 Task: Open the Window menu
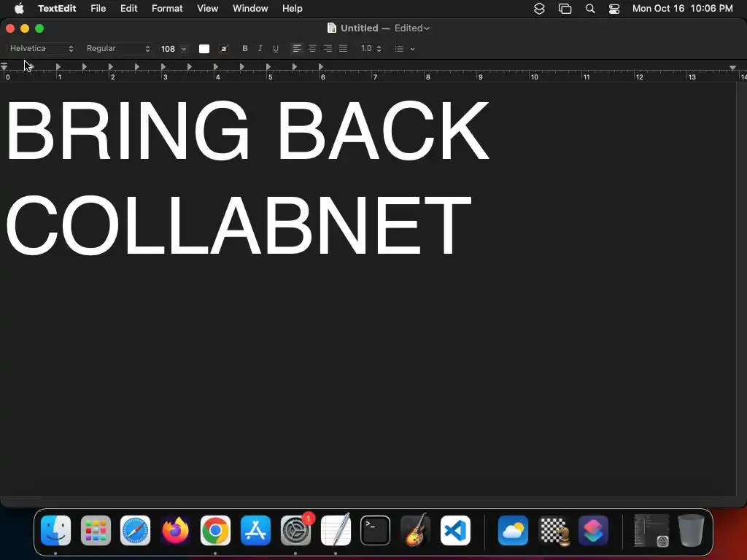(x=250, y=9)
